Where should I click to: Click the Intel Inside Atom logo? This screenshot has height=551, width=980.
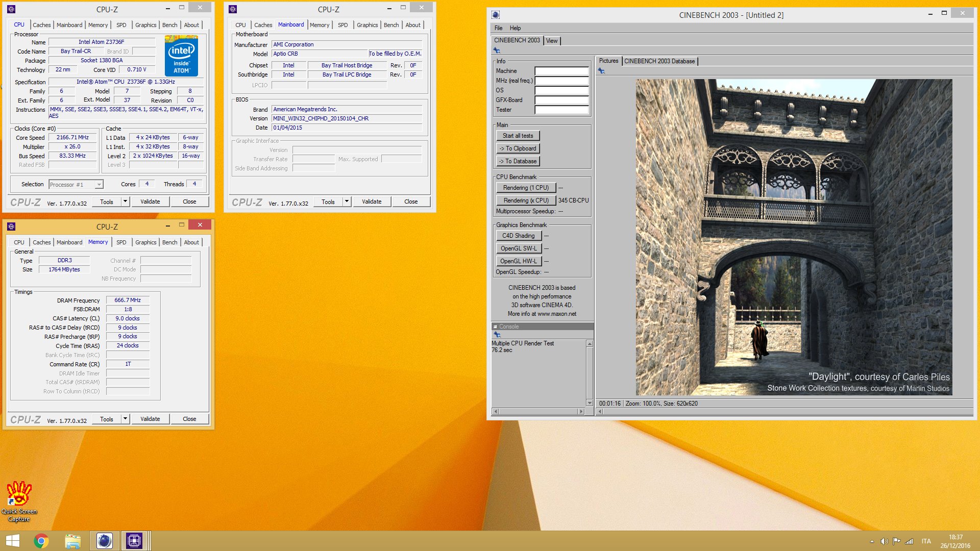(181, 56)
